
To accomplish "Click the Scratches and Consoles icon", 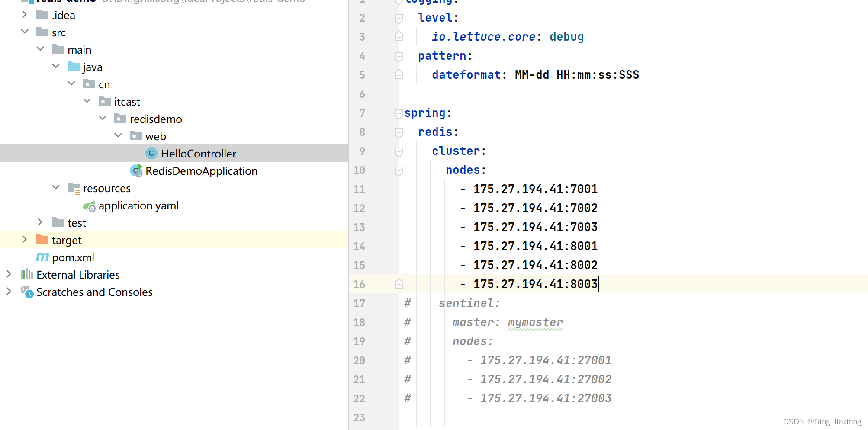I will click(27, 292).
